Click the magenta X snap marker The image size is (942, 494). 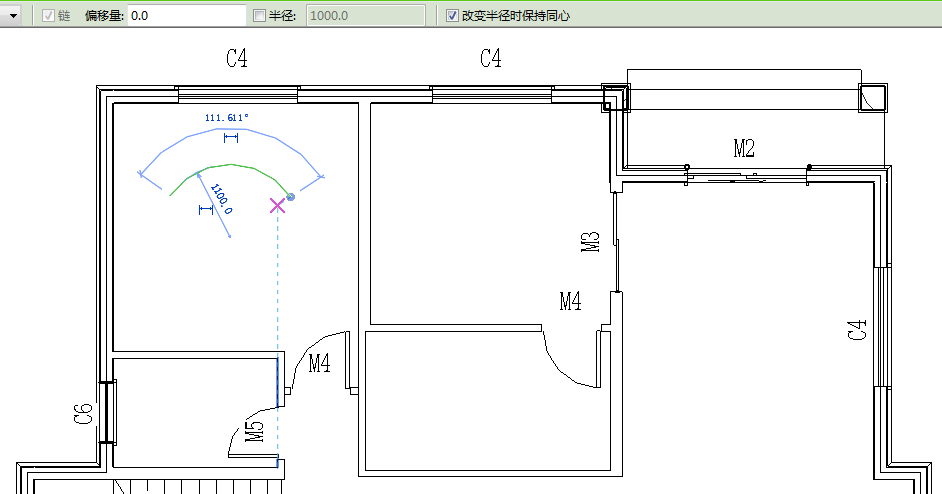coord(277,206)
